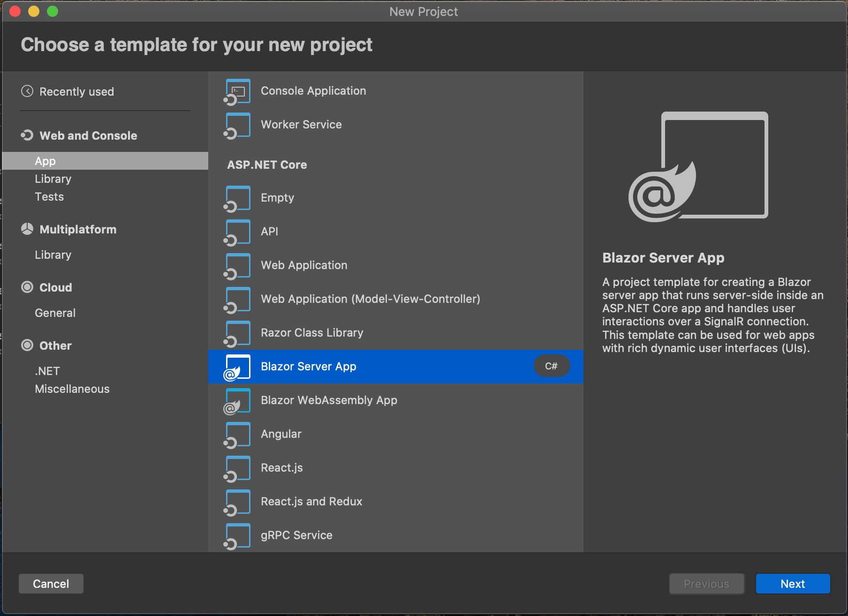Click the Other heading
The width and height of the screenshot is (848, 616).
(x=55, y=346)
